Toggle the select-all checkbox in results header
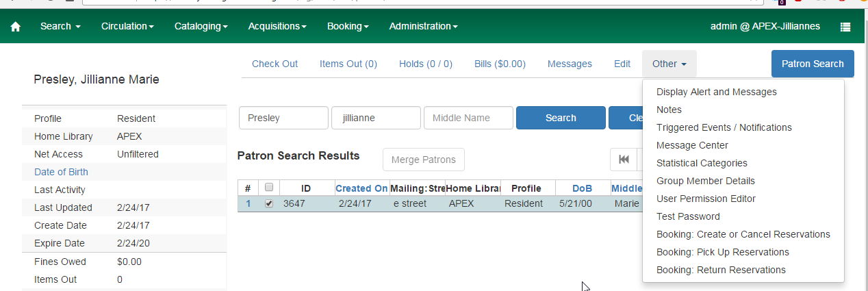The width and height of the screenshot is (868, 291). pos(269,187)
